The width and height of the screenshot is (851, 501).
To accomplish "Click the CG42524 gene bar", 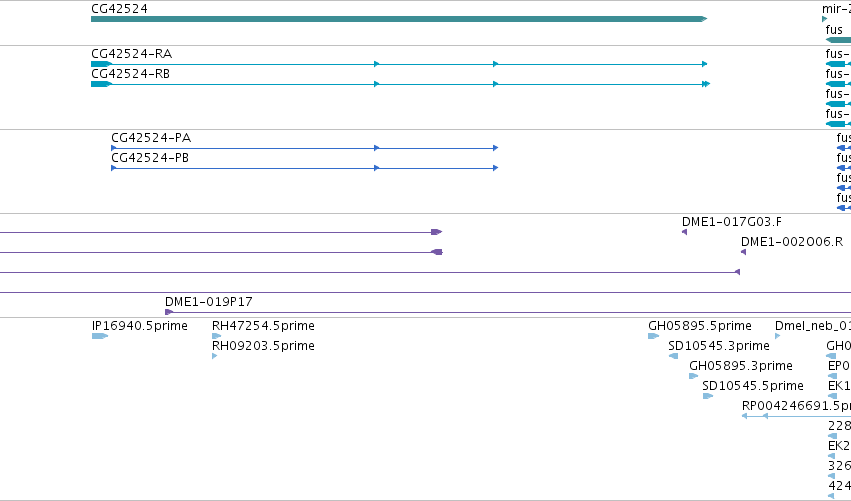I will 399,19.
